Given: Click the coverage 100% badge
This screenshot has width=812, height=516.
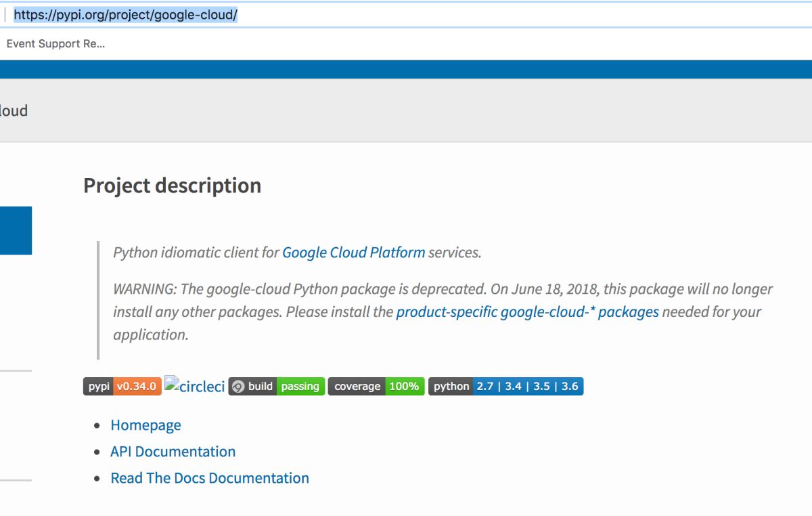Looking at the screenshot, I should point(376,386).
